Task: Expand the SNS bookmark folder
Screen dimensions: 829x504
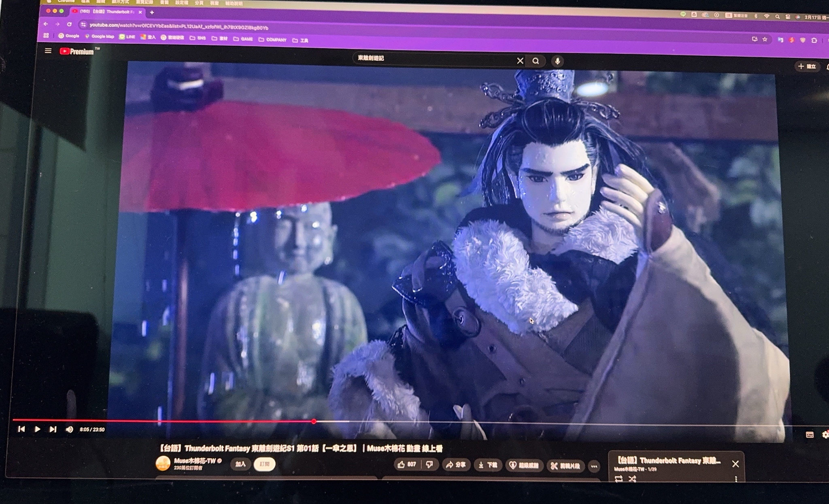Action: [198, 38]
